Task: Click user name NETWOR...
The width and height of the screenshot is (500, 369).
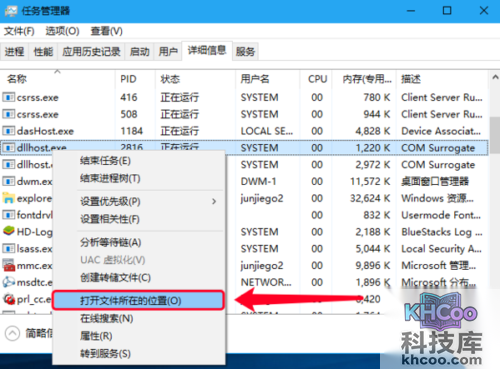Action: (x=266, y=282)
